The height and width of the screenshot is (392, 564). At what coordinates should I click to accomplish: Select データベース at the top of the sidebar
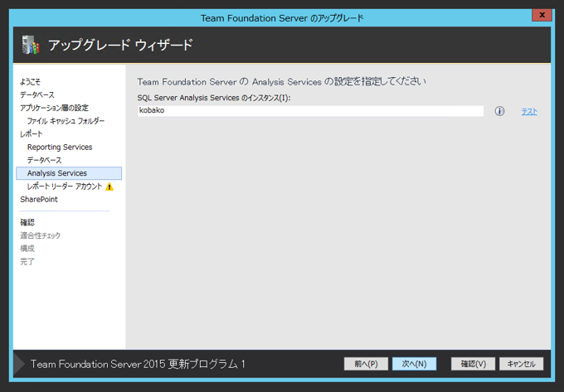(x=37, y=94)
